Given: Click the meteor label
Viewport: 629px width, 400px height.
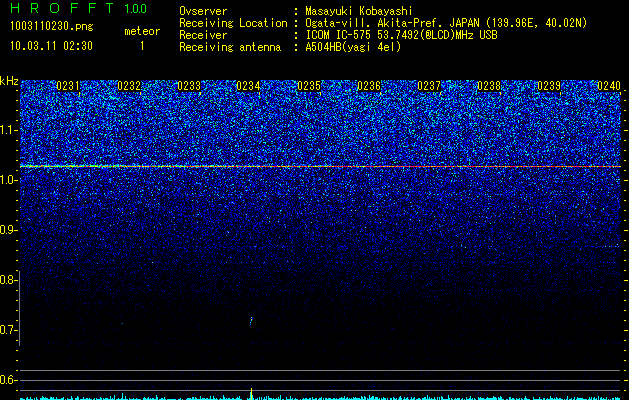Looking at the screenshot, I should (x=142, y=31).
